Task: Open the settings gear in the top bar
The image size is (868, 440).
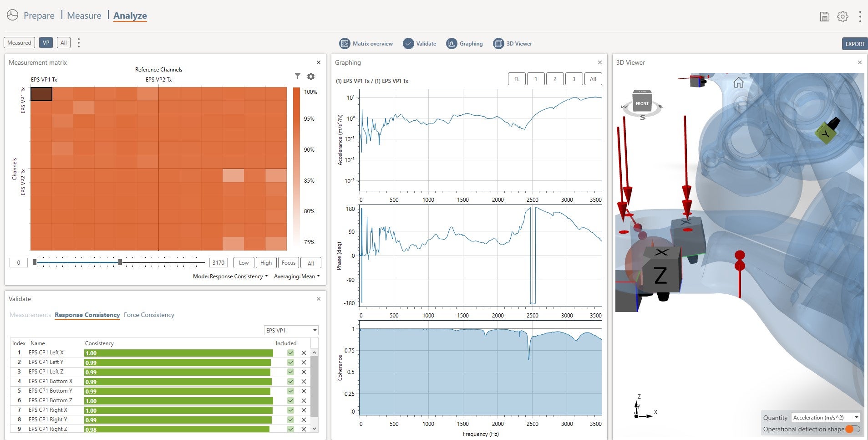Action: 843,16
